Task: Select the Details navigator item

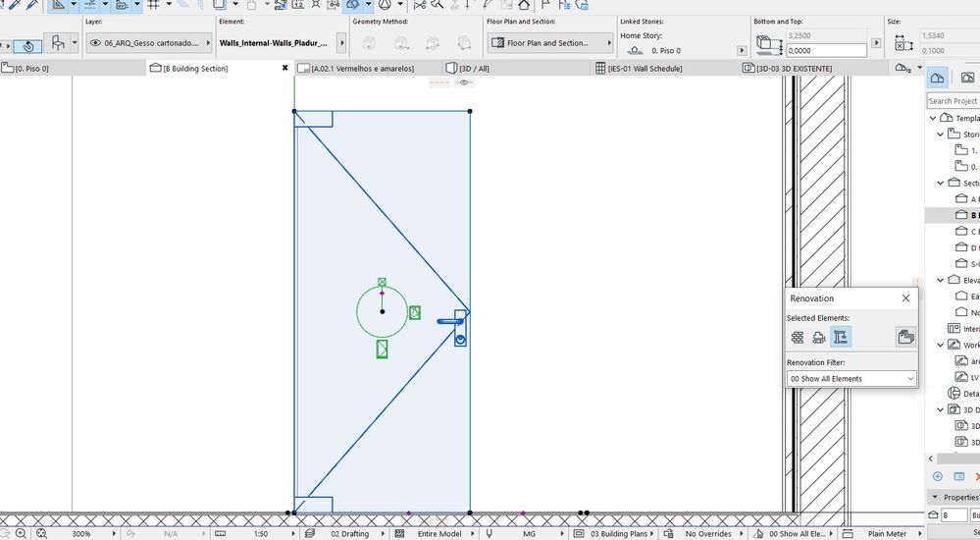Action: click(963, 394)
